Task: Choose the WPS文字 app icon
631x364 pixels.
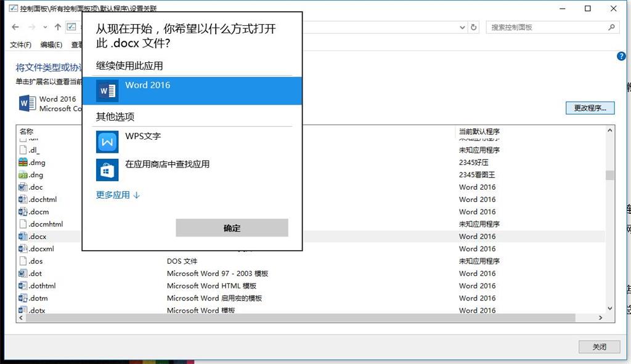Action: [107, 142]
